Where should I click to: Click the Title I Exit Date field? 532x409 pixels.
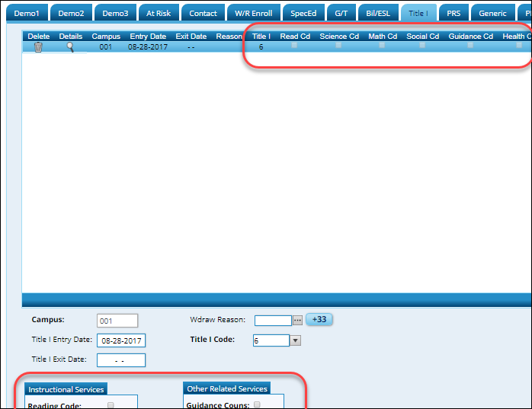[120, 360]
